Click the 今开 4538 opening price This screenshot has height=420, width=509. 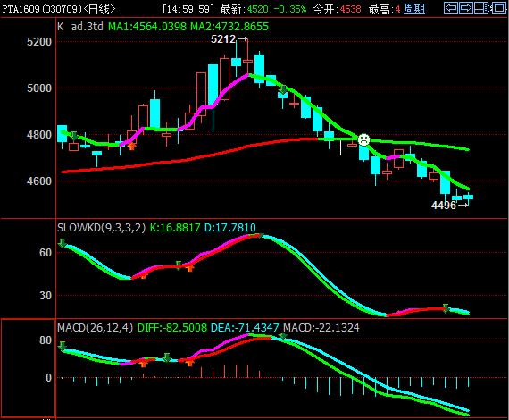[x=337, y=9]
